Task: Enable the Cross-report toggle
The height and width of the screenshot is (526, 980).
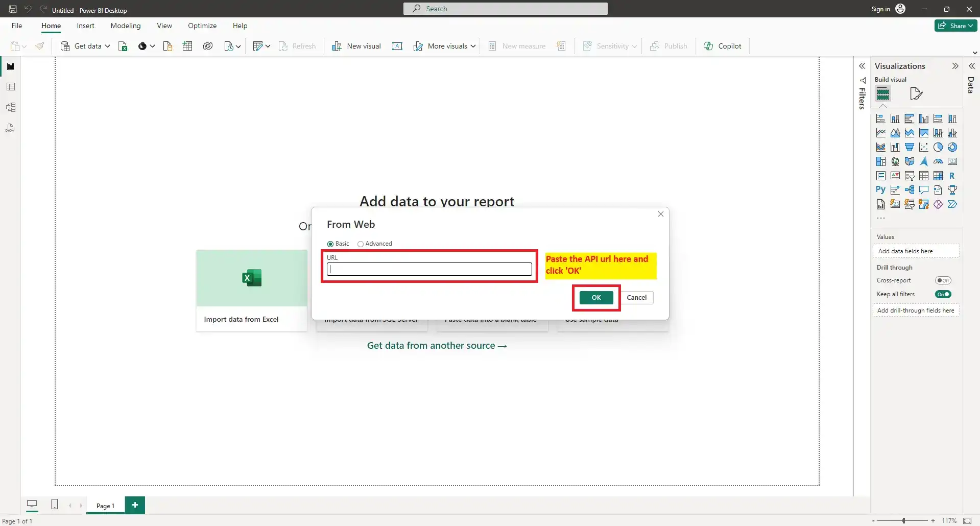Action: click(943, 280)
